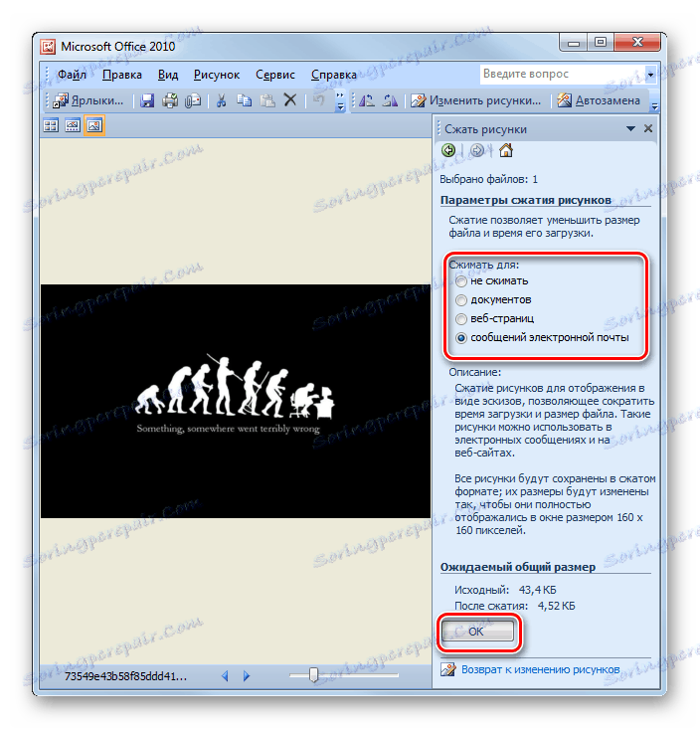Click the 'Исходный: 43,4 КБ' size value

click(505, 590)
